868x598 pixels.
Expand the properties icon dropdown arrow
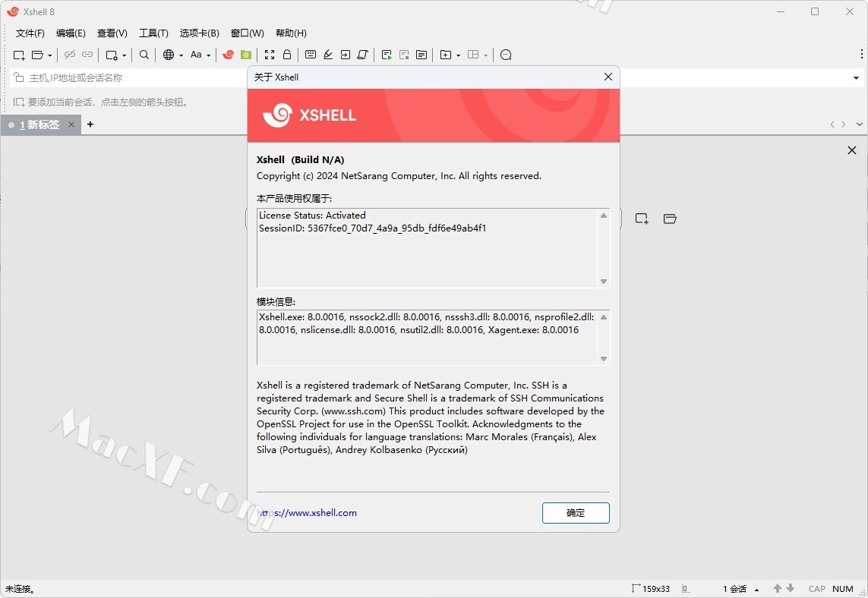(124, 55)
